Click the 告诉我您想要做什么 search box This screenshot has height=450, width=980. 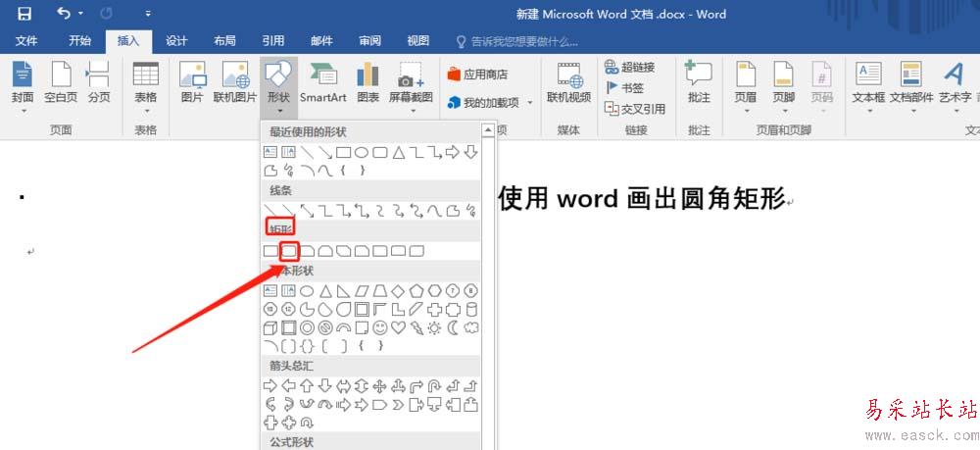517,42
